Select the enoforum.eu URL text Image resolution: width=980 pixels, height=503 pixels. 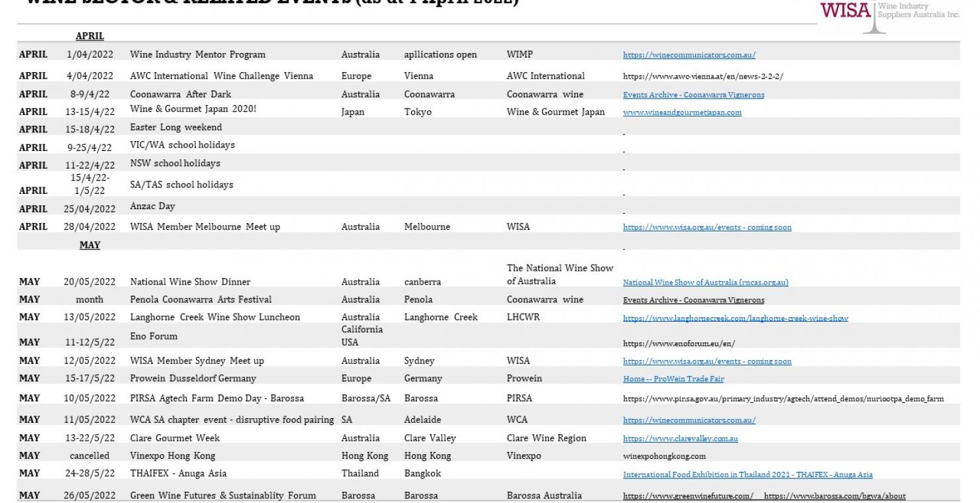(x=679, y=343)
